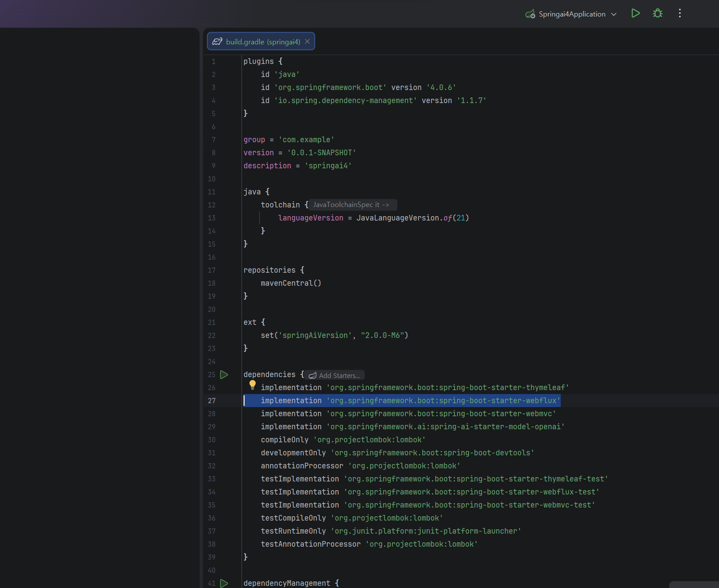Click the Gradle elephant icon on the tab
Screen dimensions: 719x588
217,42
